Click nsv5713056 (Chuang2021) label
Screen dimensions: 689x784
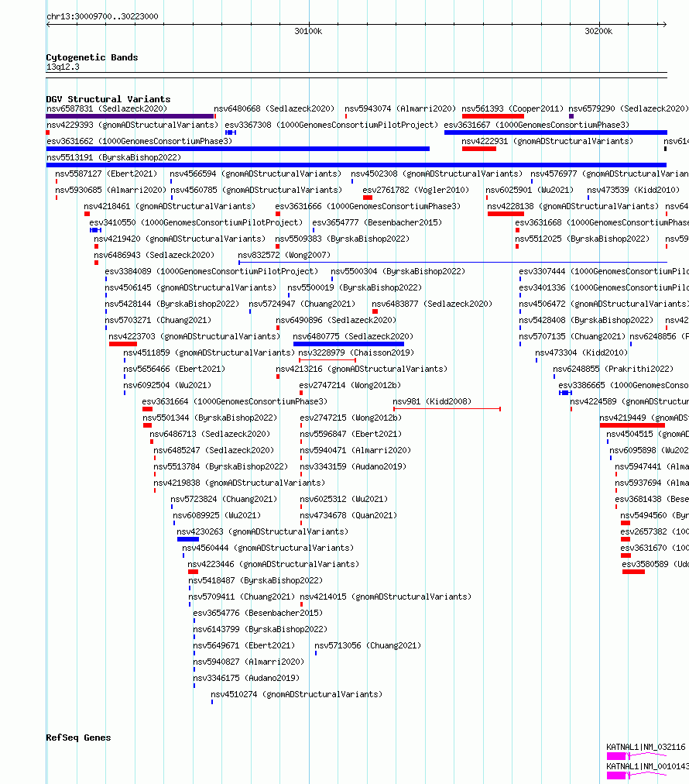pyautogui.click(x=368, y=645)
